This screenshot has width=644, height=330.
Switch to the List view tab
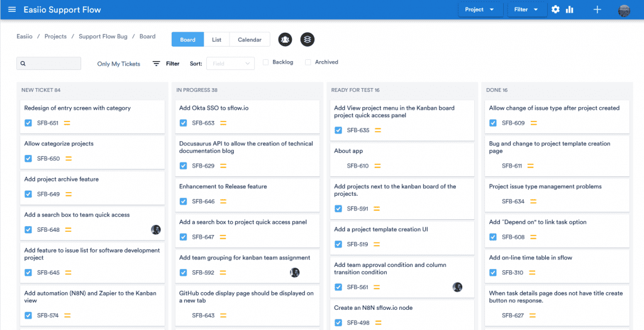[217, 40]
